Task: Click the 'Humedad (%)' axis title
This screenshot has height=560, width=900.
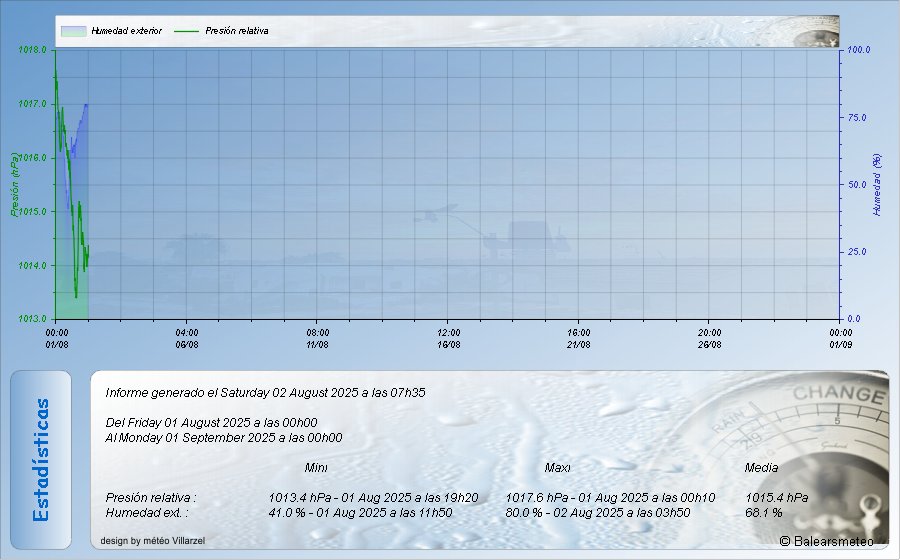Action: pos(876,185)
